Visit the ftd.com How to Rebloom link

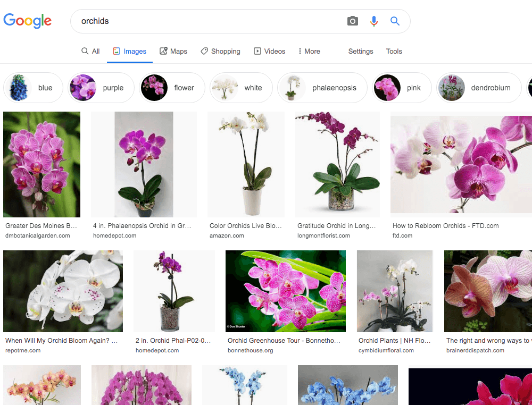pos(445,226)
